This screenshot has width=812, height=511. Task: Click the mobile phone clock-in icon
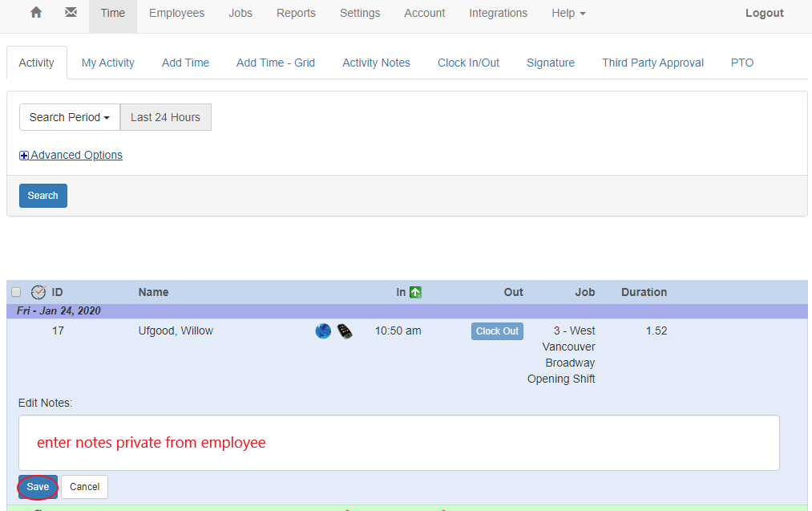tap(345, 331)
